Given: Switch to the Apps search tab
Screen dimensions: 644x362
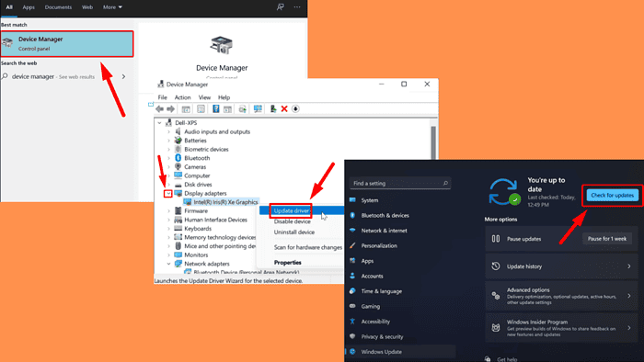Looking at the screenshot, I should pyautogui.click(x=29, y=7).
